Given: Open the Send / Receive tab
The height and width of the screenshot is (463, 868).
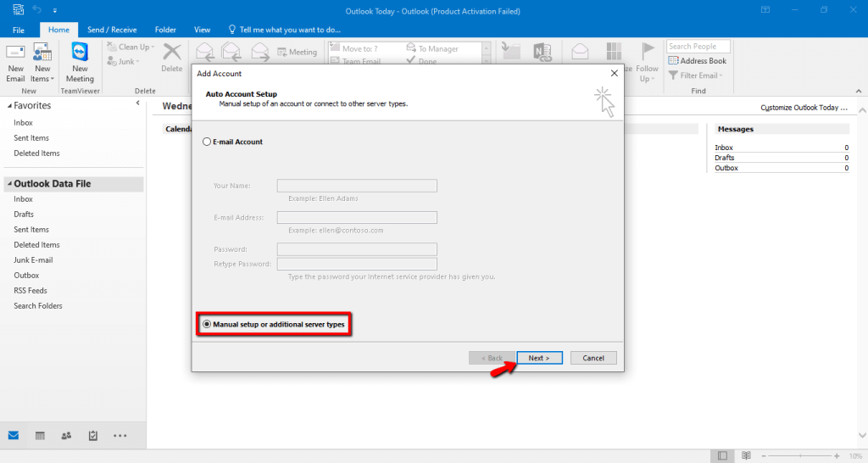Looking at the screenshot, I should tap(112, 30).
